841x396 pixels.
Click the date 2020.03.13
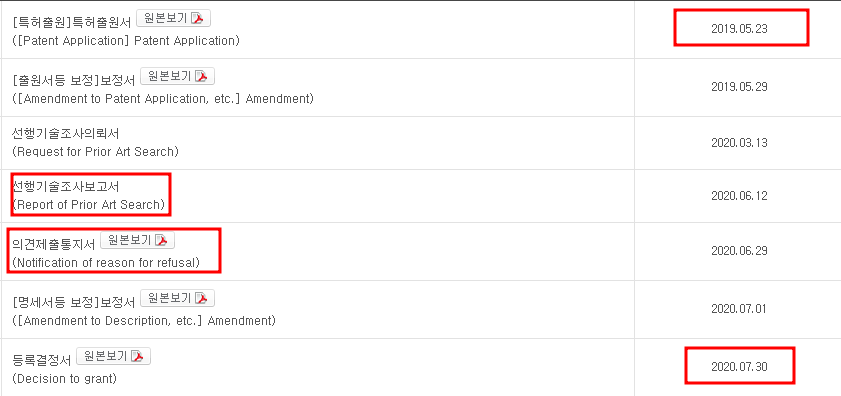coord(739,143)
